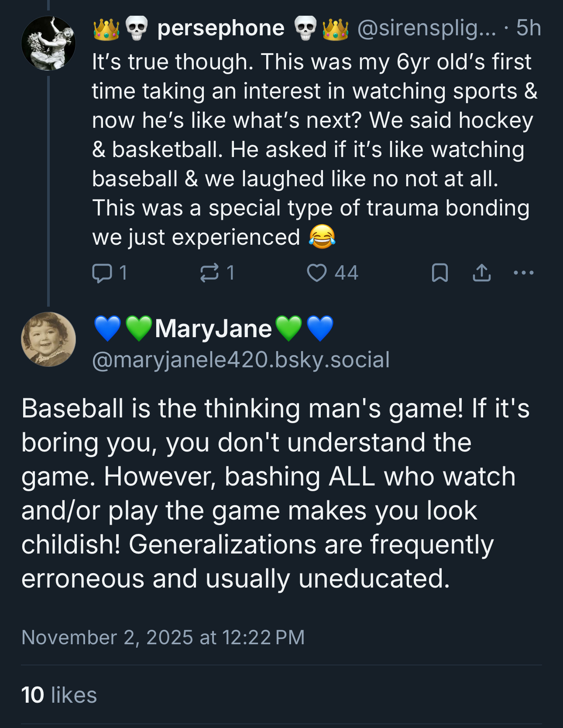Click the @sirensplig handle

point(426,28)
